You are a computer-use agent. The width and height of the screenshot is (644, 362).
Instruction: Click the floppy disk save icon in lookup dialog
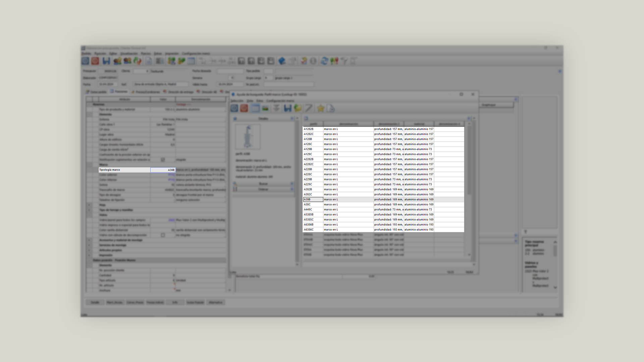tap(287, 108)
